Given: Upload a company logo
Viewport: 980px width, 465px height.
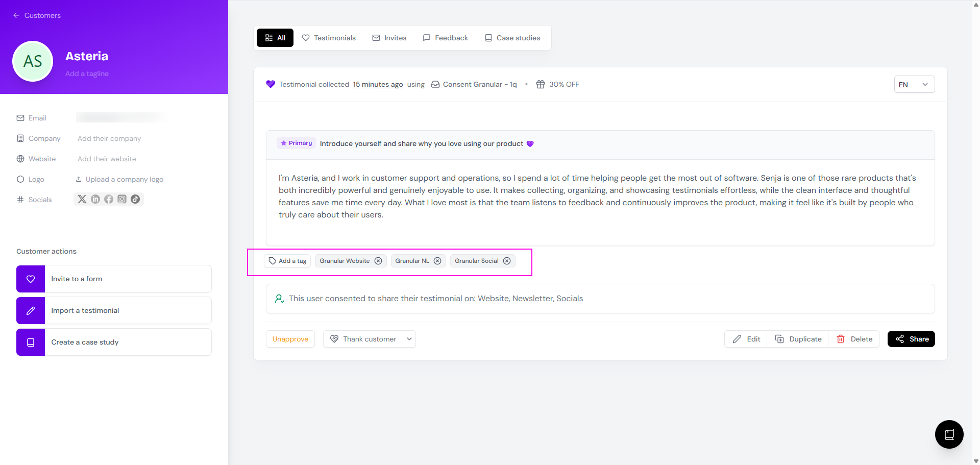Looking at the screenshot, I should (x=119, y=179).
